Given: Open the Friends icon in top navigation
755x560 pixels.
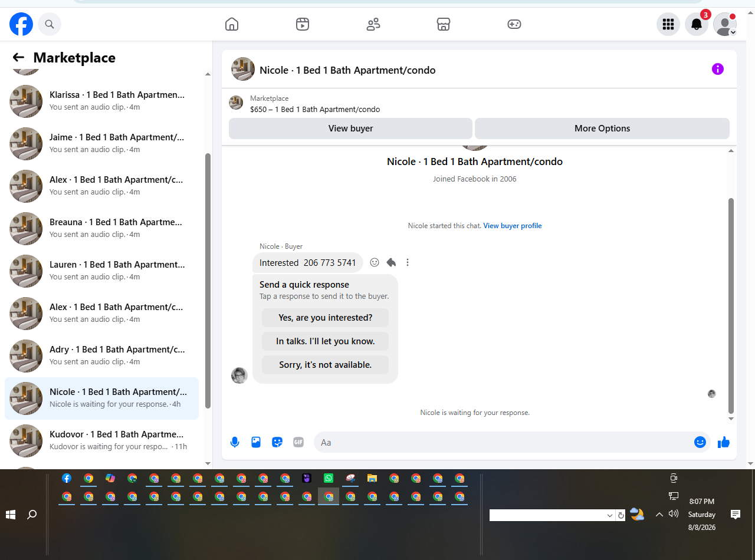Looking at the screenshot, I should tap(373, 24).
